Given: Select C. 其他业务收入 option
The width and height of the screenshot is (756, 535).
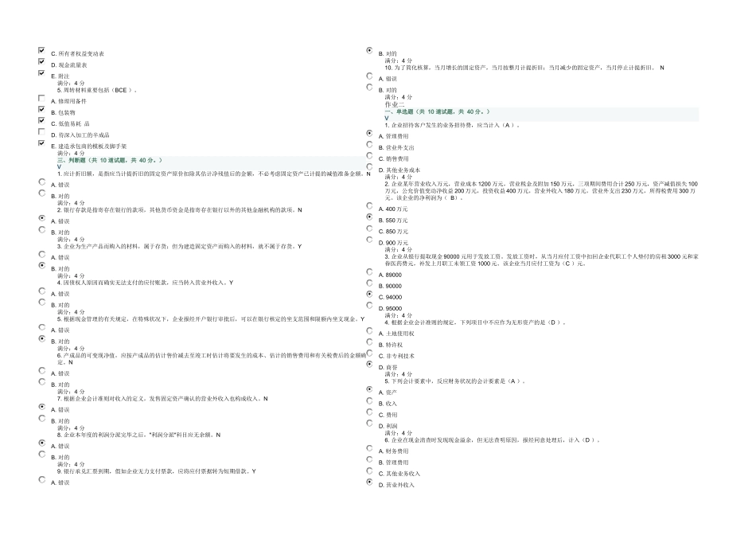Looking at the screenshot, I should [x=369, y=471].
